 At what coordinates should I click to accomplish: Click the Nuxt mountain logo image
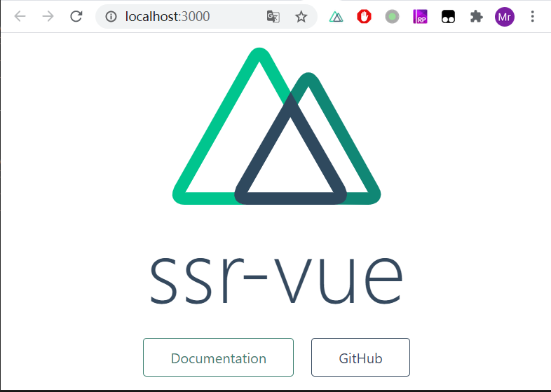pos(277,126)
